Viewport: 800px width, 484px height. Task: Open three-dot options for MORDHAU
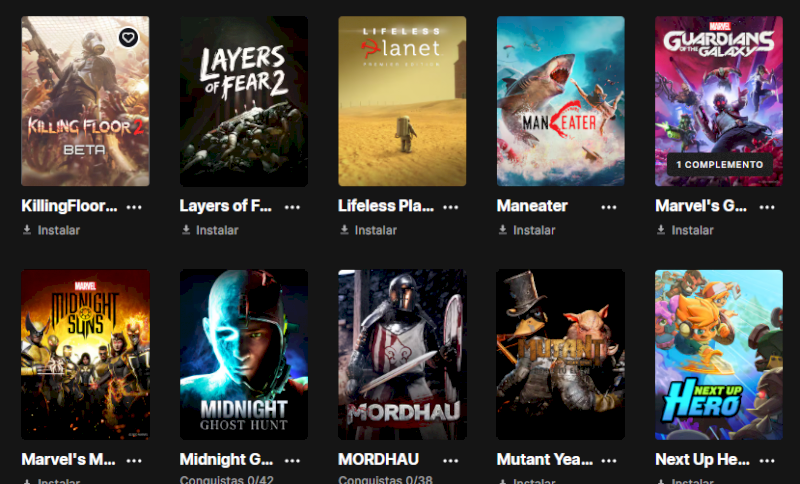451,461
